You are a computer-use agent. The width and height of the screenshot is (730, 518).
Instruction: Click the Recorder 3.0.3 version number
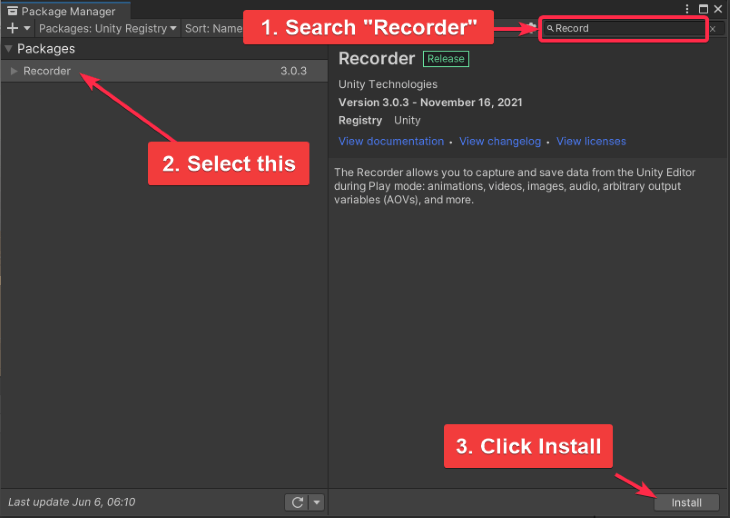click(x=293, y=71)
